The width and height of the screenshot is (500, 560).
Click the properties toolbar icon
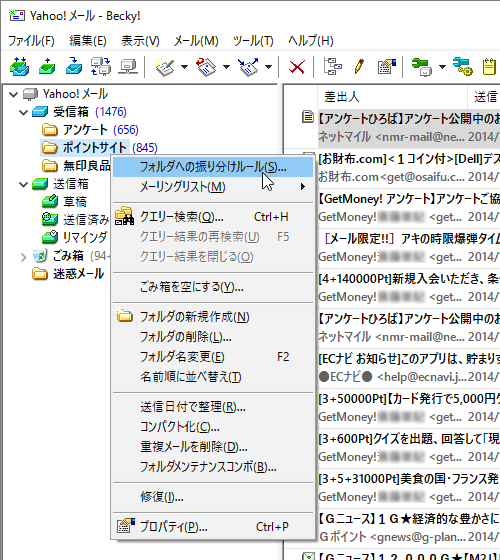tap(387, 66)
